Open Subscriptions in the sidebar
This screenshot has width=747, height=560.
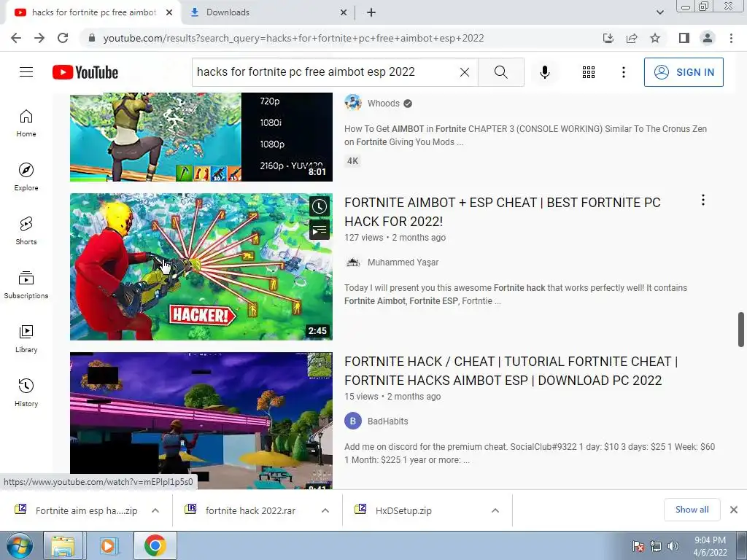pos(26,285)
